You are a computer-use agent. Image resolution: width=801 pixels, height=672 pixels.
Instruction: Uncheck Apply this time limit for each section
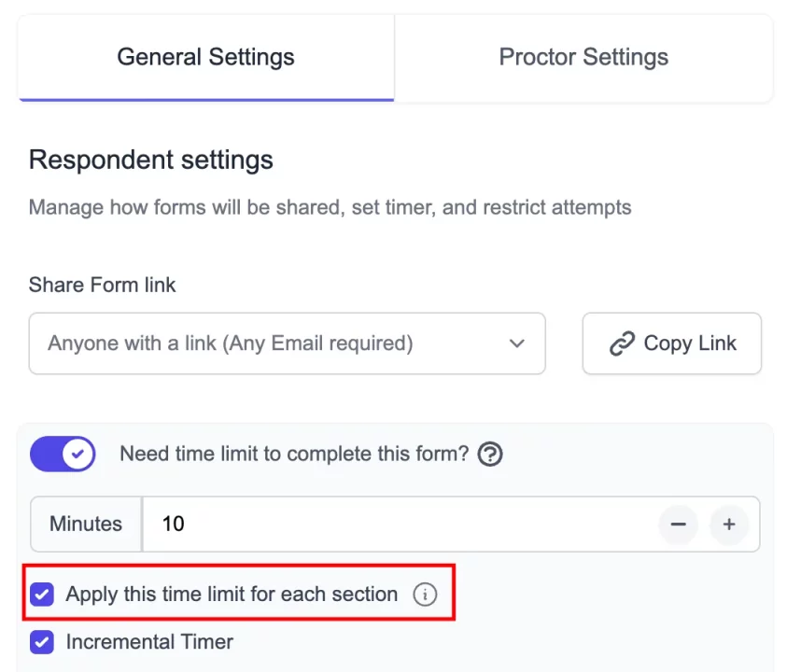[41, 595]
